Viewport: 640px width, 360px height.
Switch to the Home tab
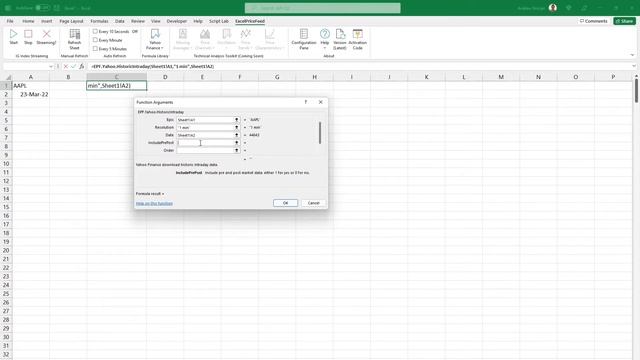pos(28,21)
